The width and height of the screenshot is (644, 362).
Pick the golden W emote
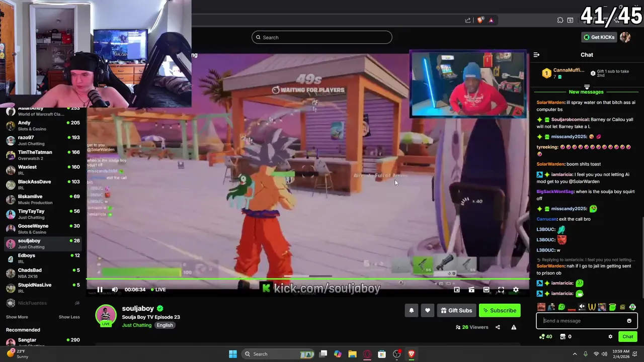(x=592, y=307)
